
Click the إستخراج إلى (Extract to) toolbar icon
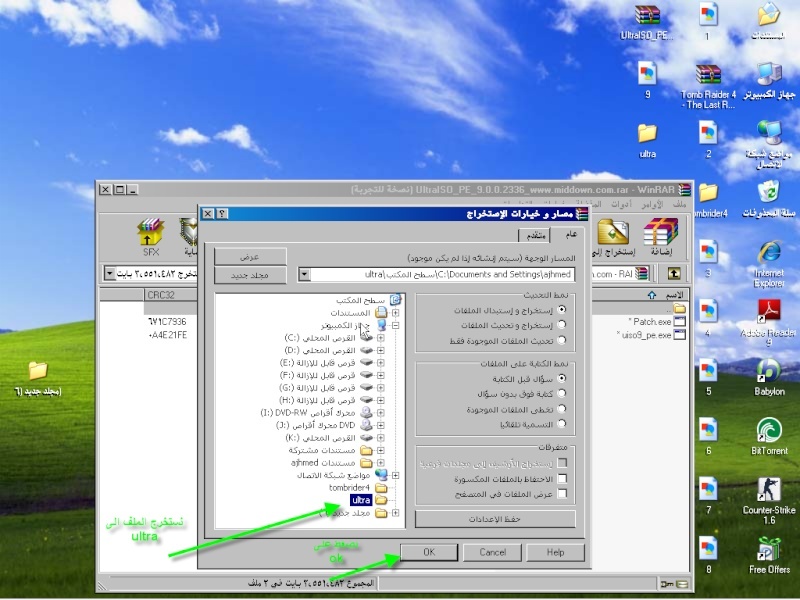point(612,237)
